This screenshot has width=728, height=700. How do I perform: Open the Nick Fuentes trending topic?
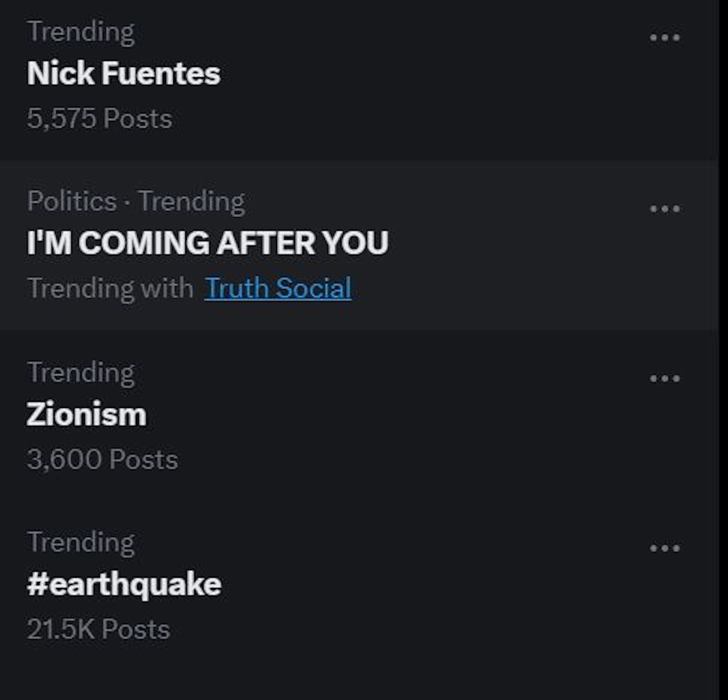pos(124,73)
